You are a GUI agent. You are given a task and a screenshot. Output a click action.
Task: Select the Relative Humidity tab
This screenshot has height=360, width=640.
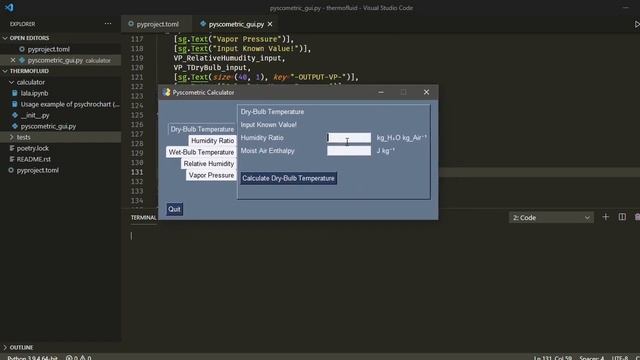pyautogui.click(x=209, y=163)
